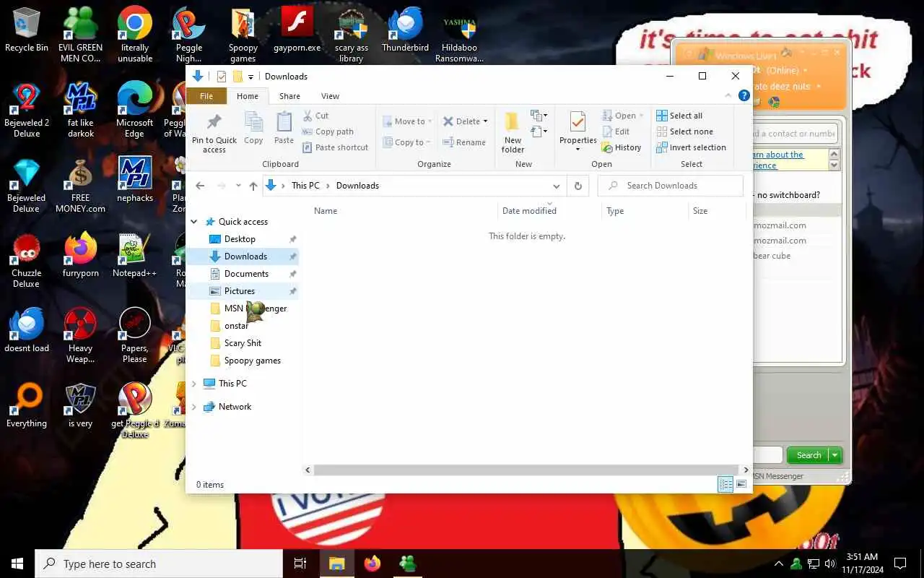924x578 pixels.
Task: Click the Help question mark icon
Action: (x=744, y=95)
